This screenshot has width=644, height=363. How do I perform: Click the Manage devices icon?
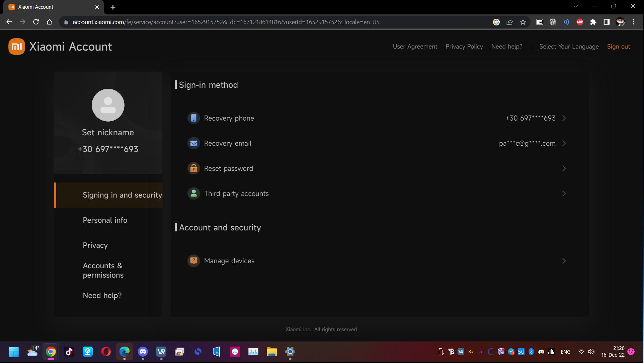(193, 261)
